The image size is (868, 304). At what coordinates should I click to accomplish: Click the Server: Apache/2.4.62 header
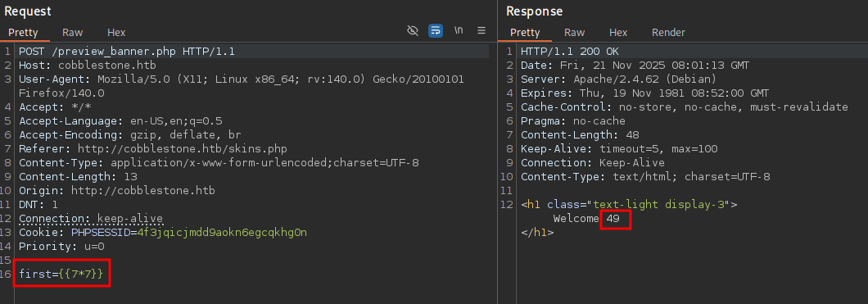pyautogui.click(x=618, y=79)
